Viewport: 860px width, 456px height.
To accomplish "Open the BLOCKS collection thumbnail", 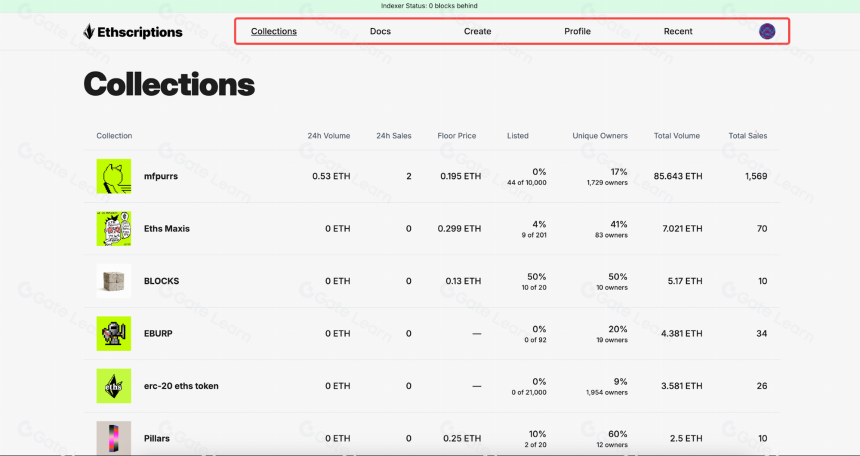I will coord(114,281).
